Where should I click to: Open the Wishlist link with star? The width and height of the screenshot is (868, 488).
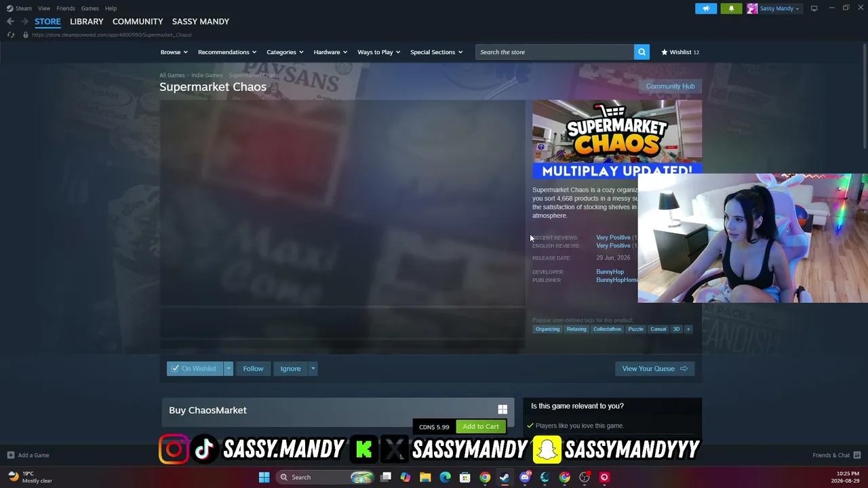pyautogui.click(x=680, y=52)
